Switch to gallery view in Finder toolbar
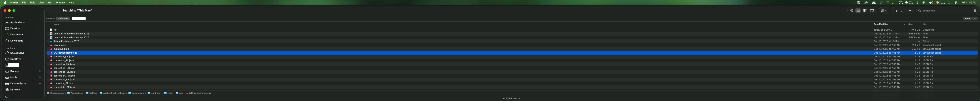 pos(872,11)
